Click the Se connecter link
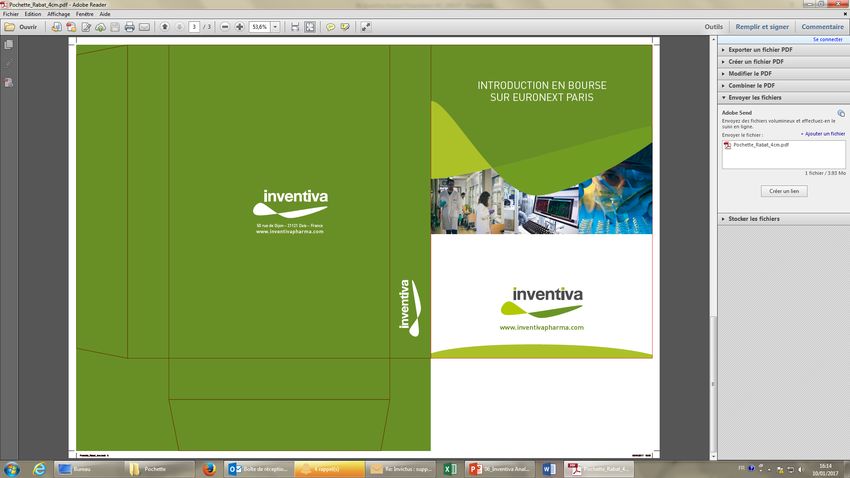Image resolution: width=850 pixels, height=478 pixels. 827,40
